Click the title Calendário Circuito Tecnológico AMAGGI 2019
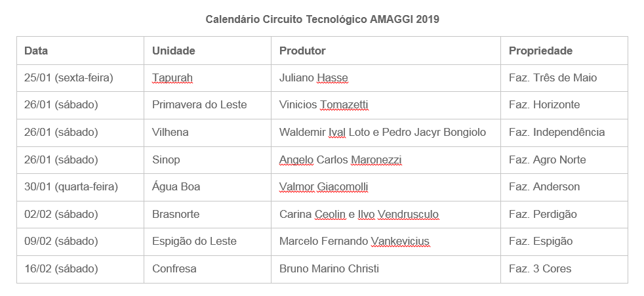Screen dimensions: 644x296 click(x=322, y=19)
